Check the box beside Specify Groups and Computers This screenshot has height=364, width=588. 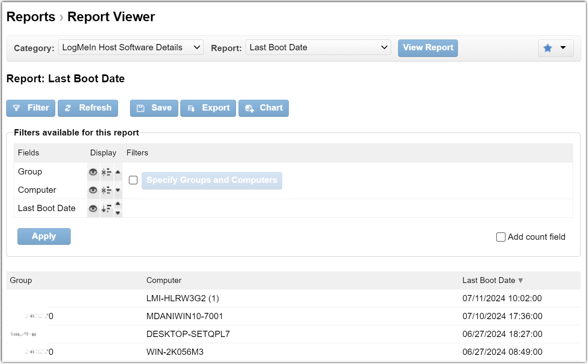tap(133, 180)
